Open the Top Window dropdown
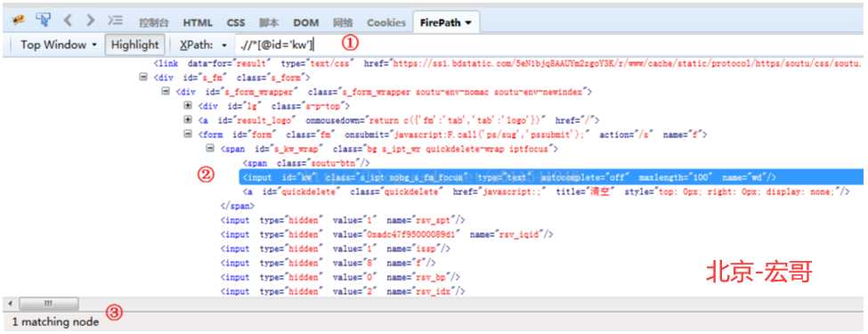Image resolution: width=868 pixels, height=334 pixels. coord(59,45)
